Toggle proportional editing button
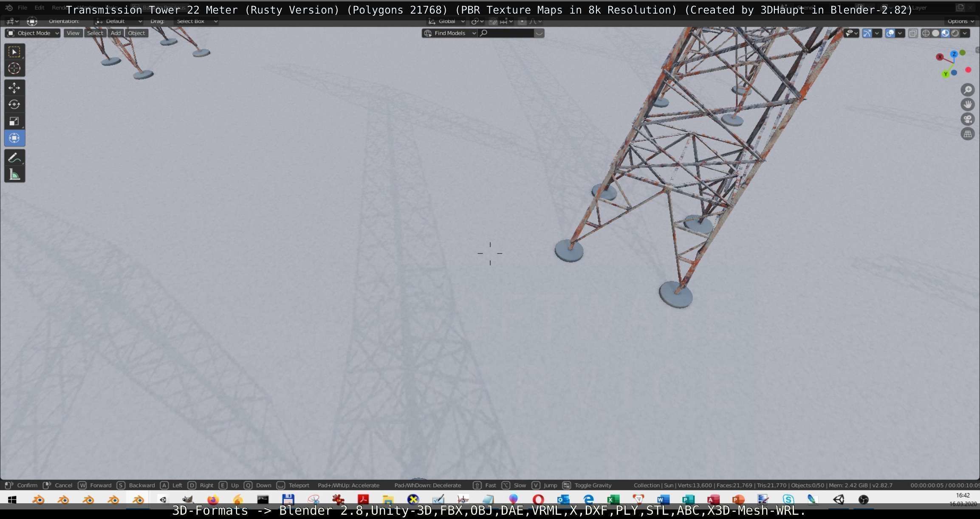Viewport: 980px width, 519px height. click(x=522, y=21)
